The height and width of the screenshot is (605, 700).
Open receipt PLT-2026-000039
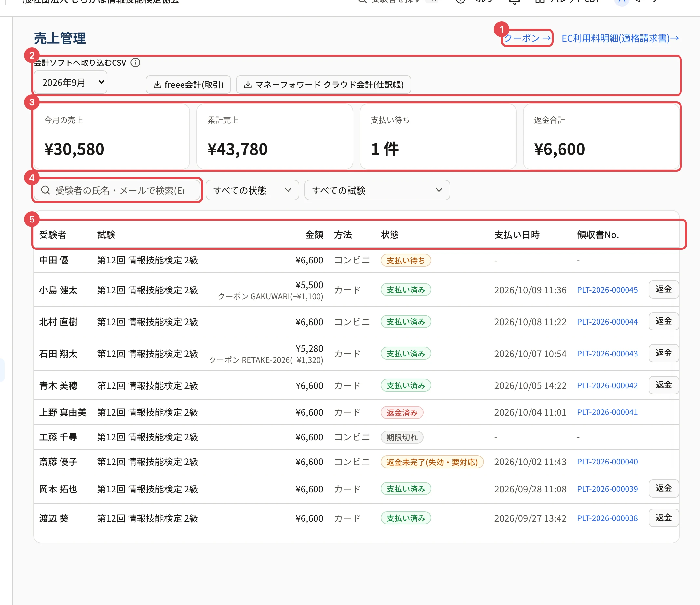tap(607, 489)
